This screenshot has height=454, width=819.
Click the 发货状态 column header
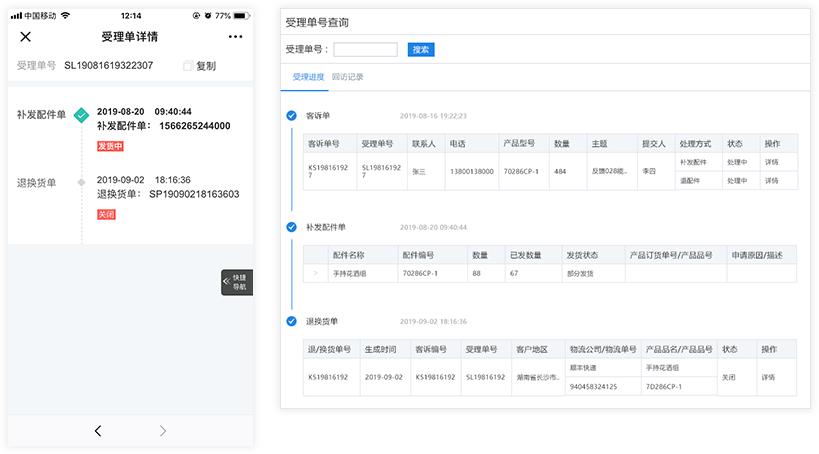point(582,255)
